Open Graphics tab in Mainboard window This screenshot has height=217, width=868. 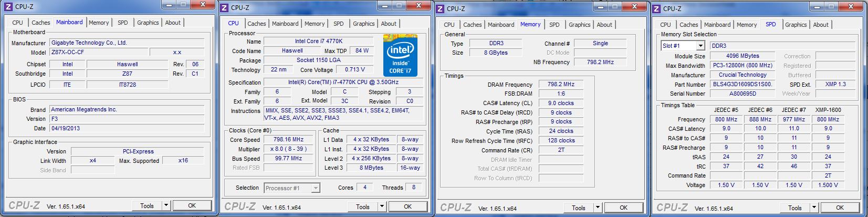(148, 23)
